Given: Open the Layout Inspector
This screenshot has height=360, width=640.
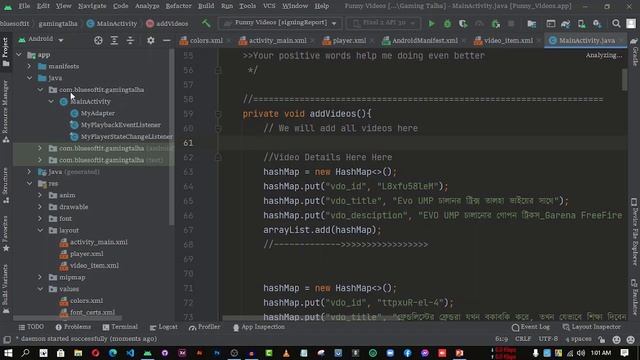Looking at the screenshot, I should tap(592, 327).
